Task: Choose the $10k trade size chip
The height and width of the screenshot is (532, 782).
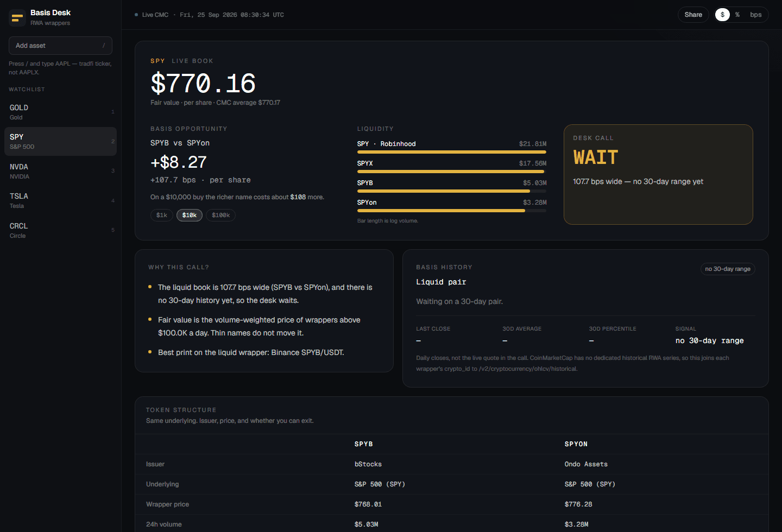Action: pyautogui.click(x=190, y=216)
